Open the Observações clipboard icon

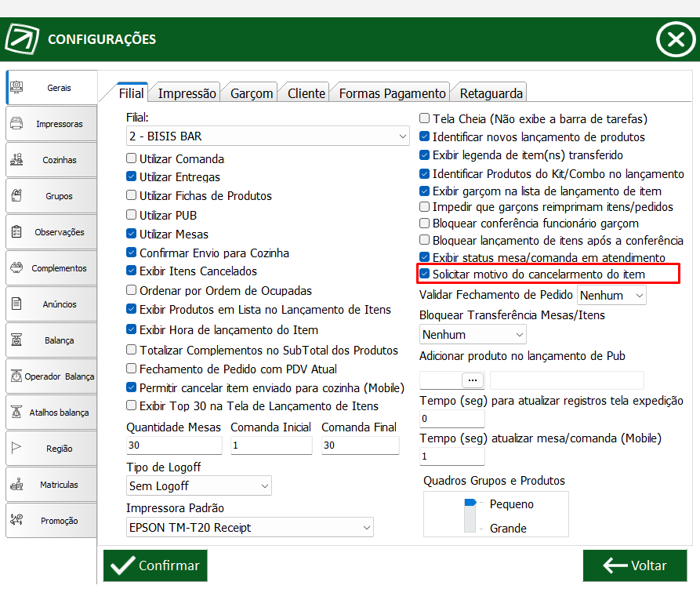tap(16, 232)
